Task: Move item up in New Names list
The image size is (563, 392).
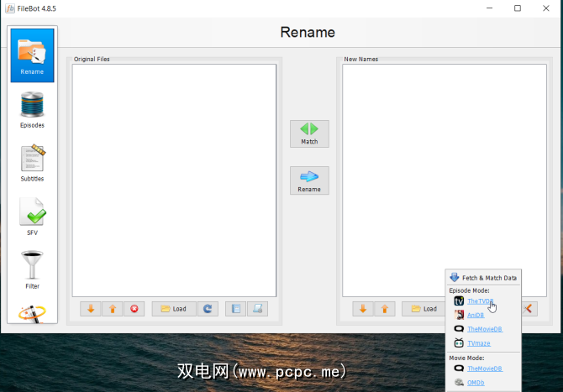Action: 385,309
